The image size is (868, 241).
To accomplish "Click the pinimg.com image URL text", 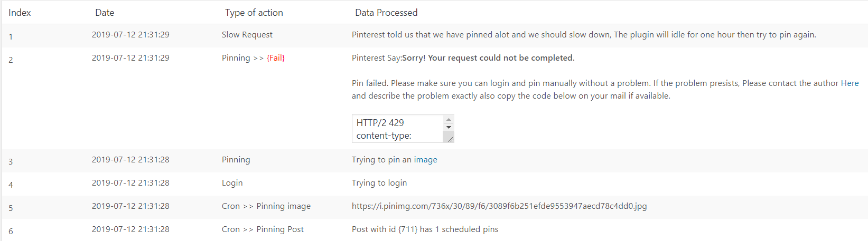I will pyautogui.click(x=499, y=206).
